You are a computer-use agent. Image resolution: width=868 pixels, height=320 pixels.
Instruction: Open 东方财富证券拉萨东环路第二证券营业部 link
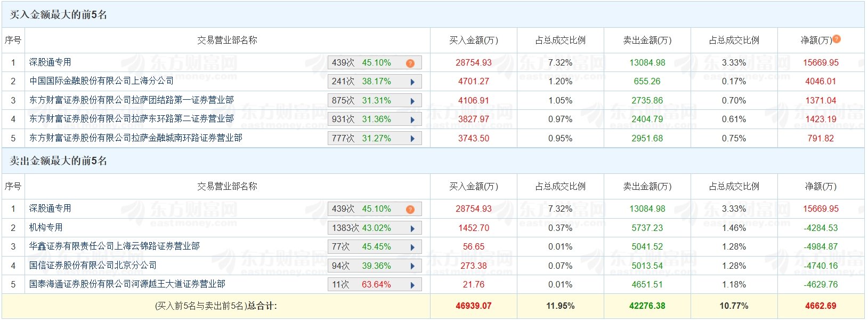click(132, 119)
